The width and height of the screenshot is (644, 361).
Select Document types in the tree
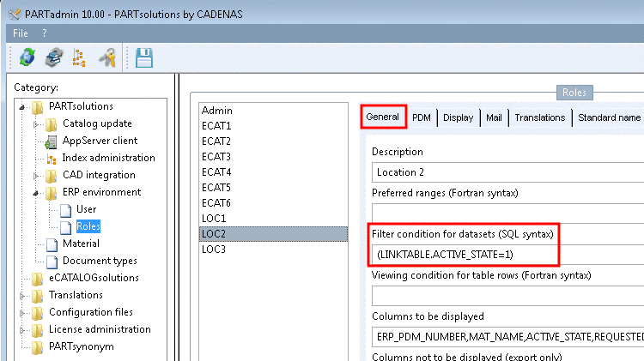coord(100,261)
